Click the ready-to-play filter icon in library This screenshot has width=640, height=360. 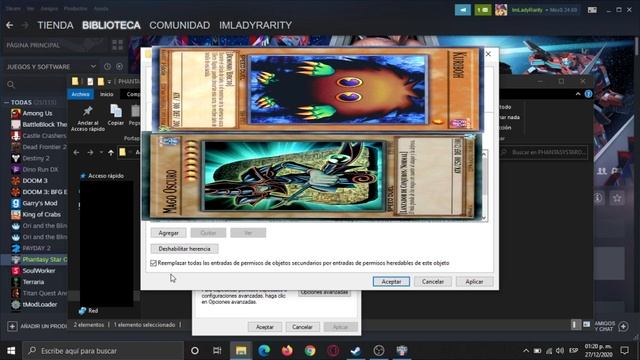point(119,67)
